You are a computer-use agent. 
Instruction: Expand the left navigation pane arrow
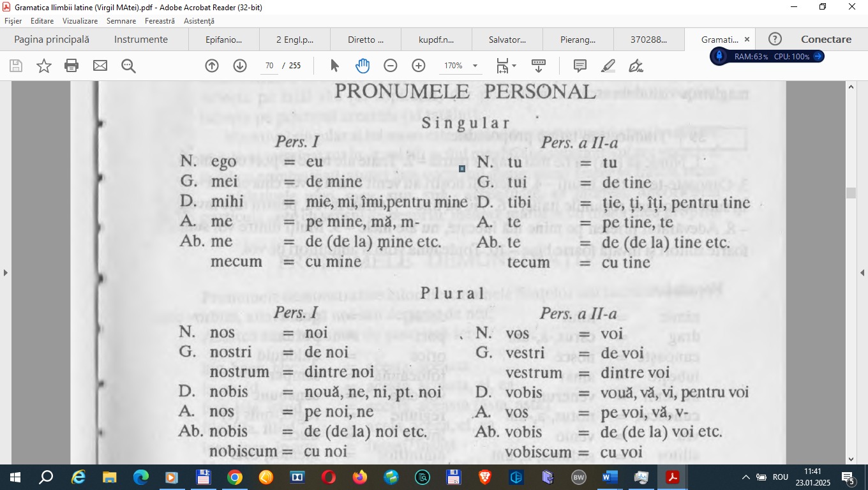click(x=5, y=272)
